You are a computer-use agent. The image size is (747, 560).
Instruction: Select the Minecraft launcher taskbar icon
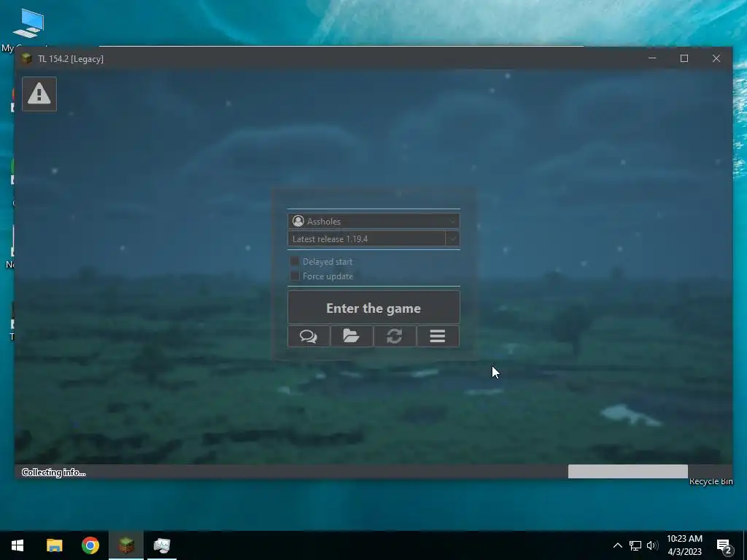click(x=126, y=545)
